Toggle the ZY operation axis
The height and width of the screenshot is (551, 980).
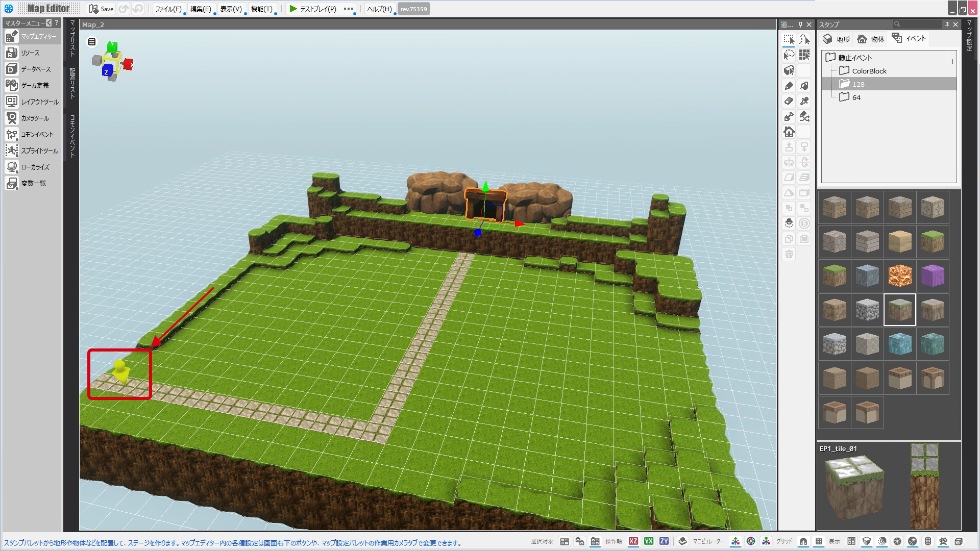[x=664, y=541]
